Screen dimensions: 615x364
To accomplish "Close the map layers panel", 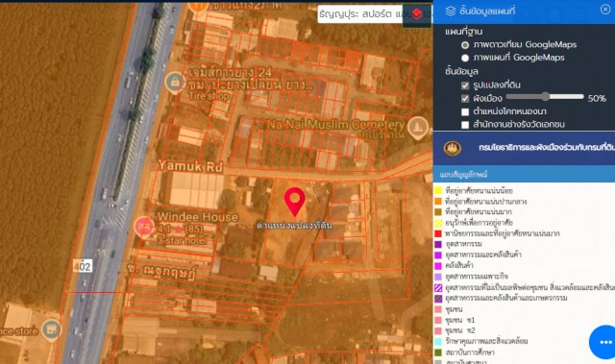I will pos(605,9).
